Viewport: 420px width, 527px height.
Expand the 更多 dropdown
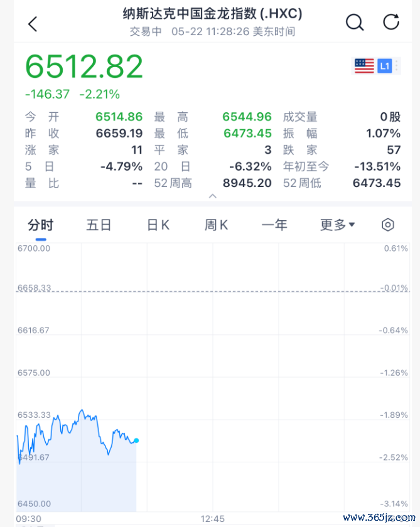pyautogui.click(x=338, y=225)
